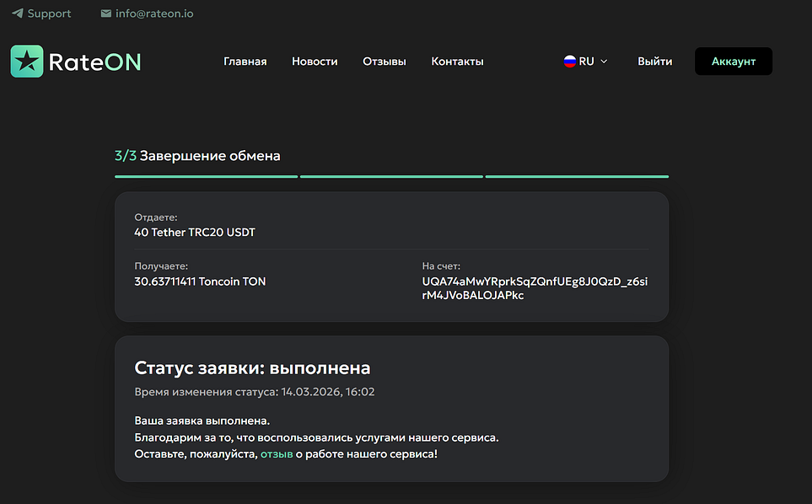This screenshot has height=504, width=812.
Task: Click the first progress bar segment
Action: [206, 177]
